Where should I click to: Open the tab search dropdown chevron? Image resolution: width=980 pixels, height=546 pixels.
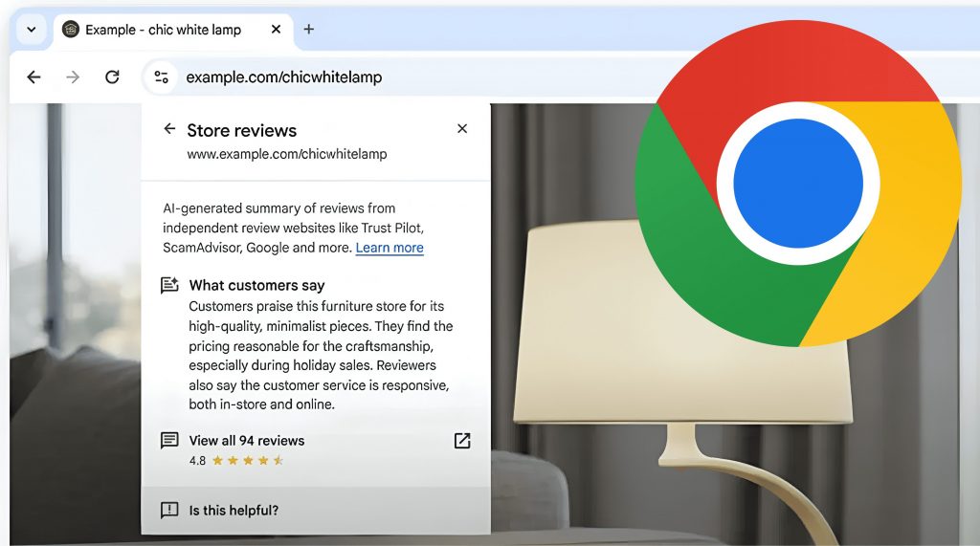32,30
